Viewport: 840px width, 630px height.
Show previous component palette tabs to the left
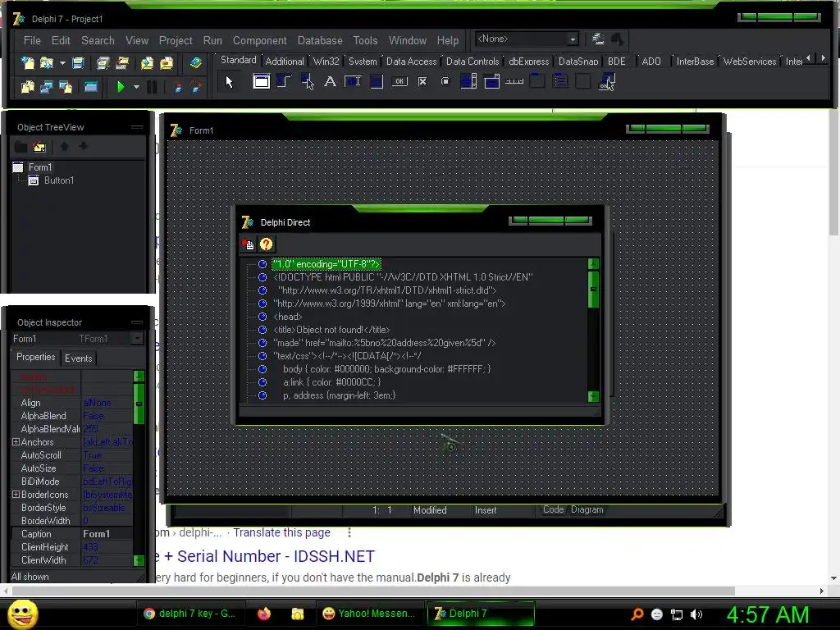point(808,58)
